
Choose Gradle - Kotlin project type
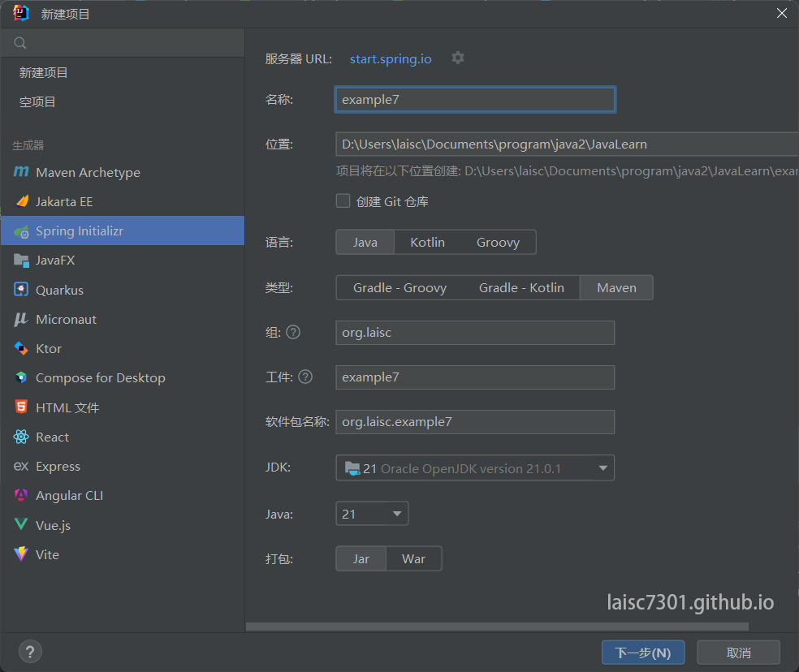click(521, 287)
